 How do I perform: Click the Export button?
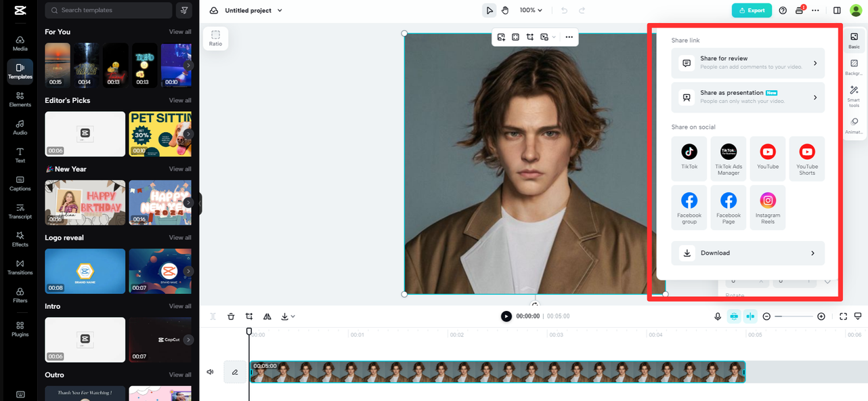752,10
